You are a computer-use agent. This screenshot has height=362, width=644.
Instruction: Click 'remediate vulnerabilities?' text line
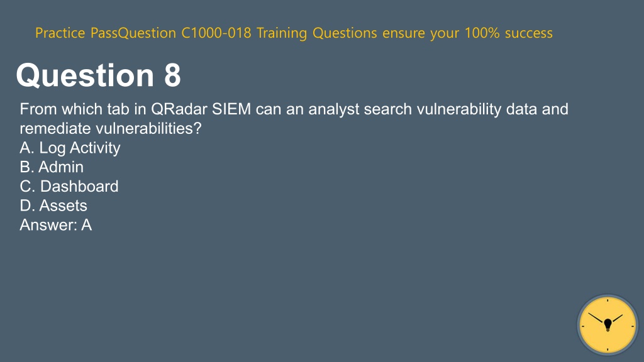tap(111, 128)
